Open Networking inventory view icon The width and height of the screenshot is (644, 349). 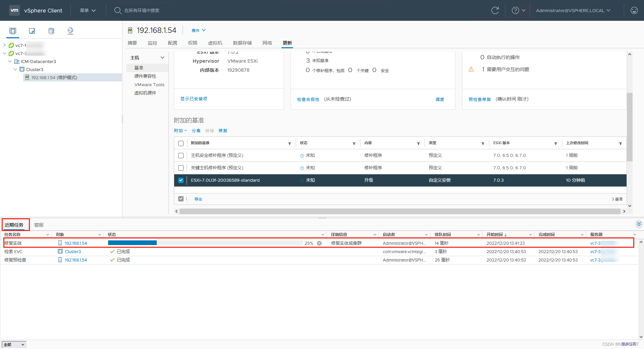[x=70, y=31]
